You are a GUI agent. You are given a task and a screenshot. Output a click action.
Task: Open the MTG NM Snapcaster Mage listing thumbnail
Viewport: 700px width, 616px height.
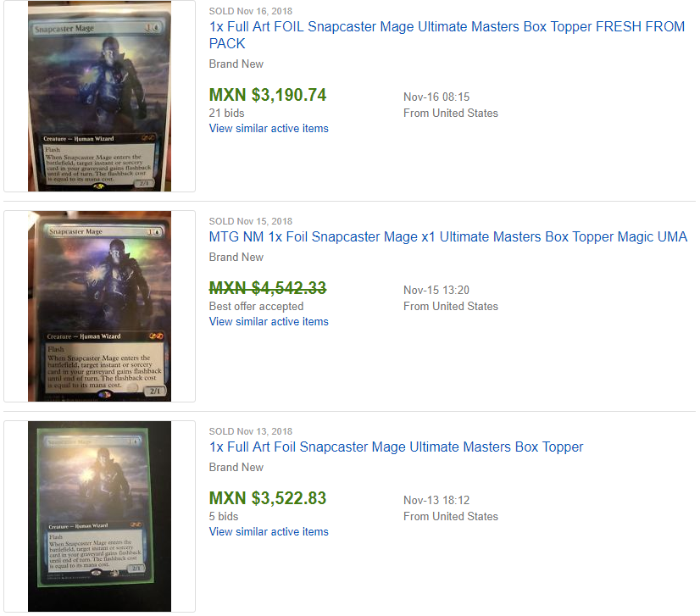(99, 306)
